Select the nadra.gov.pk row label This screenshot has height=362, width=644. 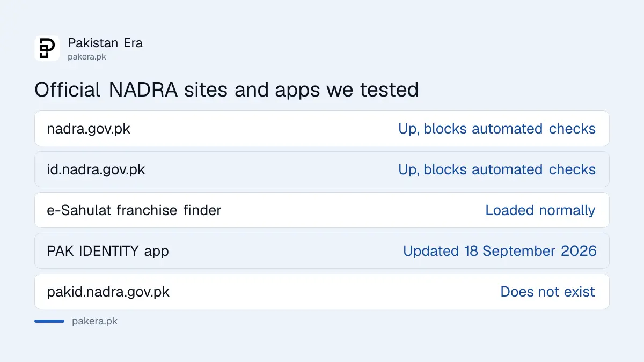coord(89,129)
